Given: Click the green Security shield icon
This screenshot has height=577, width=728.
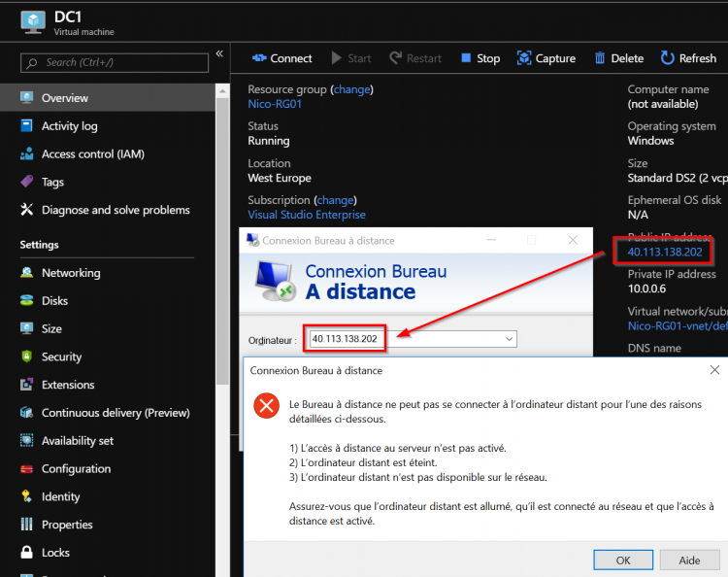Looking at the screenshot, I should click(27, 356).
